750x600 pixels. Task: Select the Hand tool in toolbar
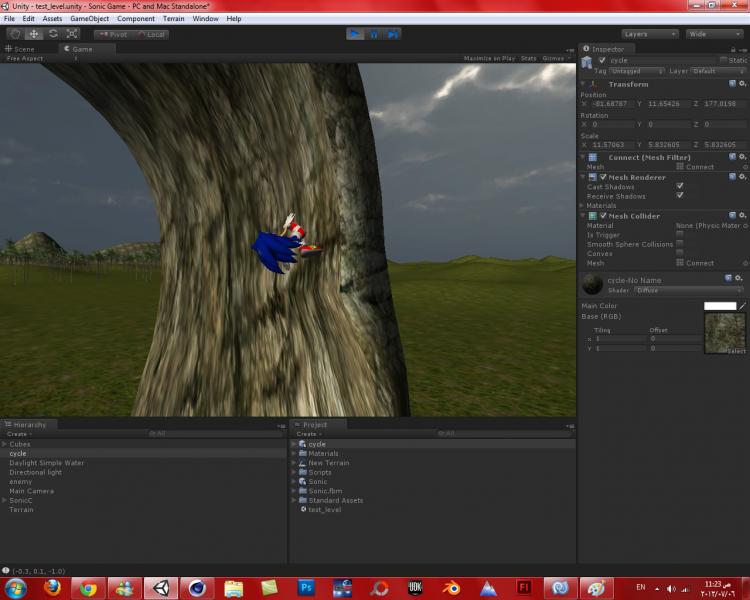[x=15, y=34]
